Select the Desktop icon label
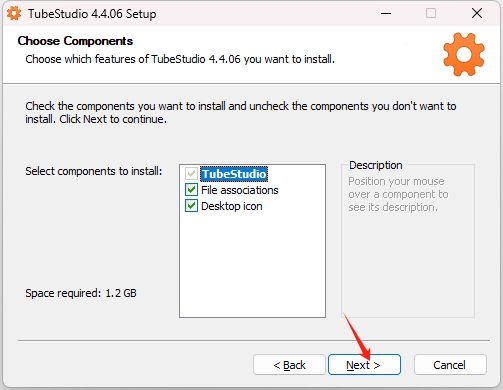The width and height of the screenshot is (503, 390). point(232,206)
